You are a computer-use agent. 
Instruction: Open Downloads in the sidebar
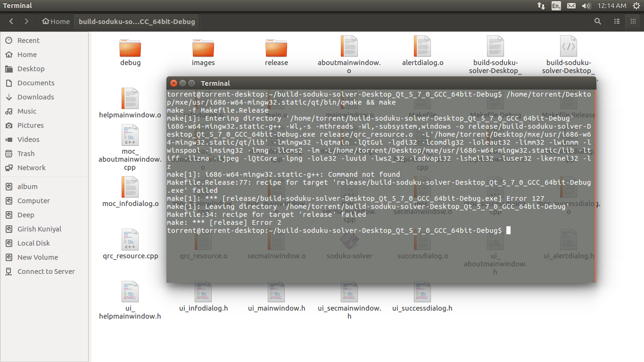44,97
